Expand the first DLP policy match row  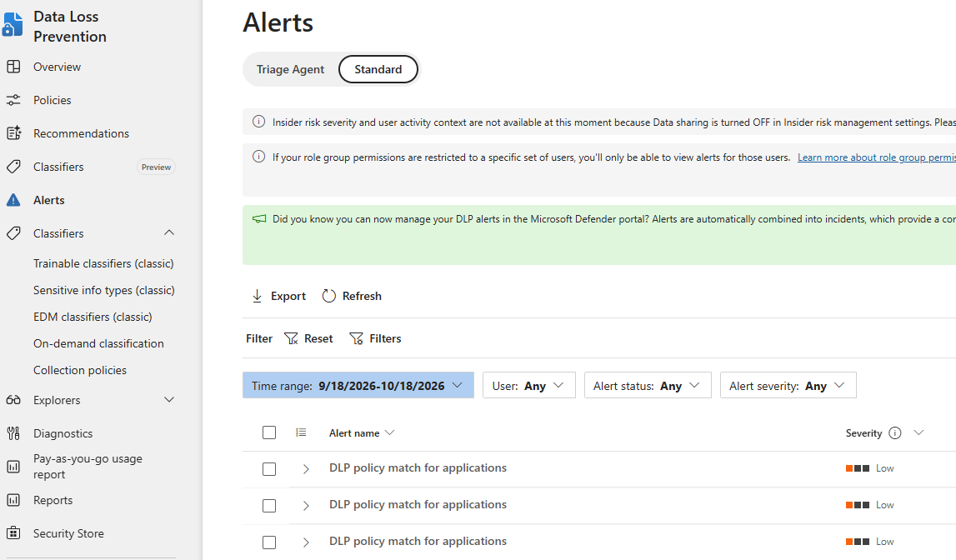pos(306,469)
